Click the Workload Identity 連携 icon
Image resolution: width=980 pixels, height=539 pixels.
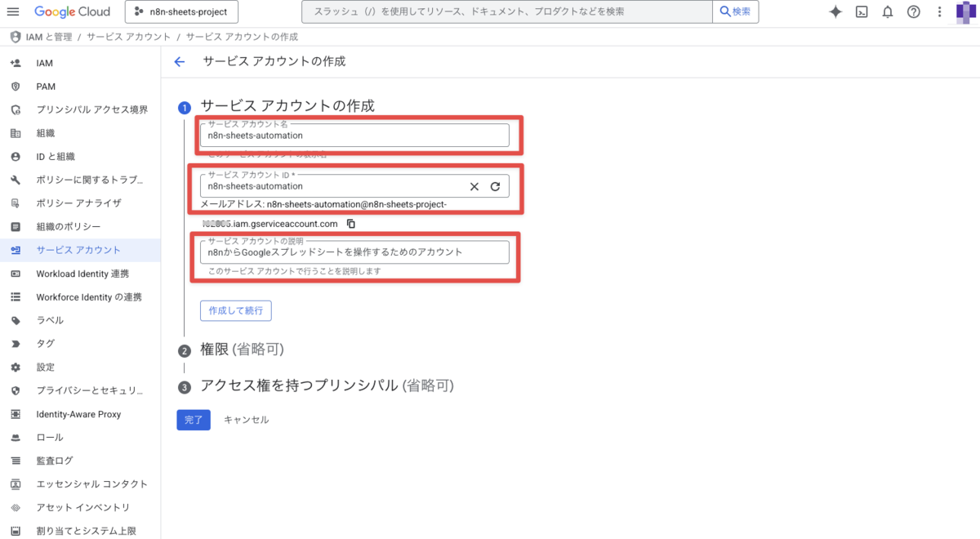pos(16,274)
